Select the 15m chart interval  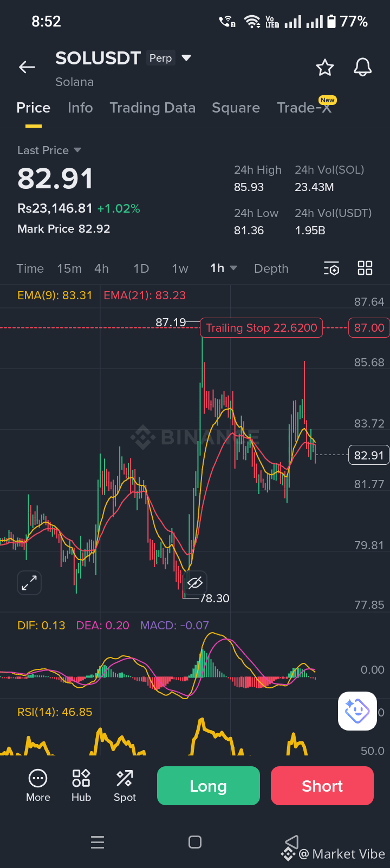click(x=69, y=268)
